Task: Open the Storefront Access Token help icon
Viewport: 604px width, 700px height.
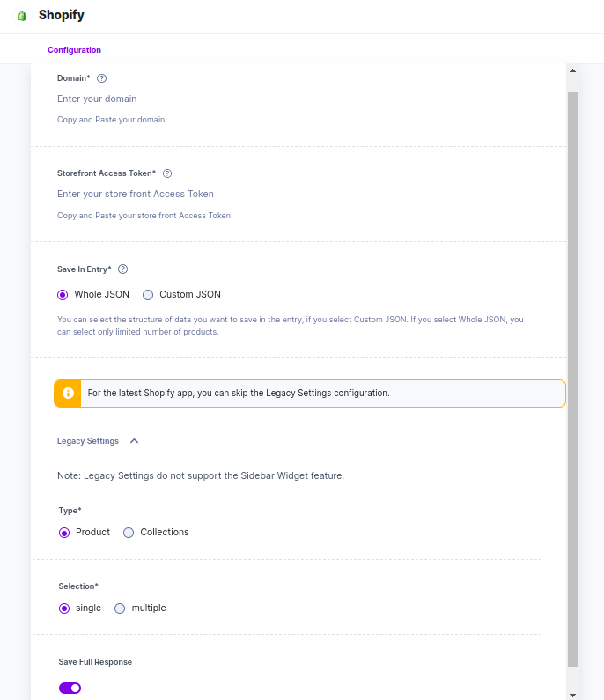Action: pyautogui.click(x=167, y=173)
